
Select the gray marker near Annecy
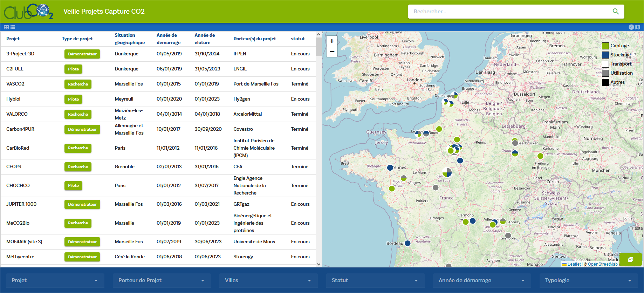pos(503,221)
